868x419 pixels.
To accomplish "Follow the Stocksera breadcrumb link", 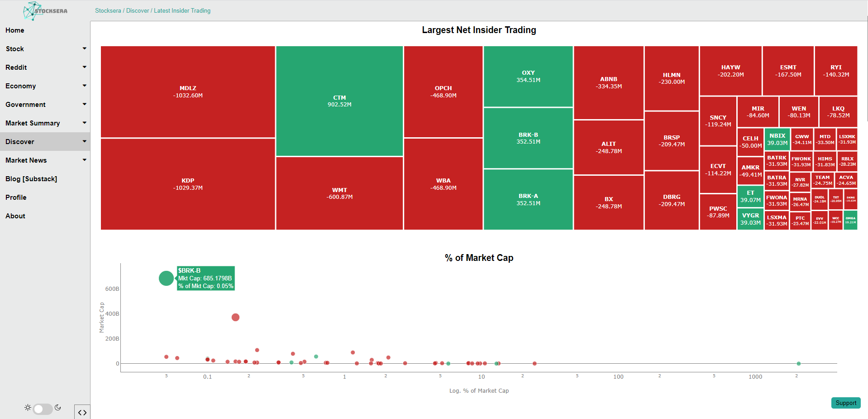I will [x=108, y=10].
